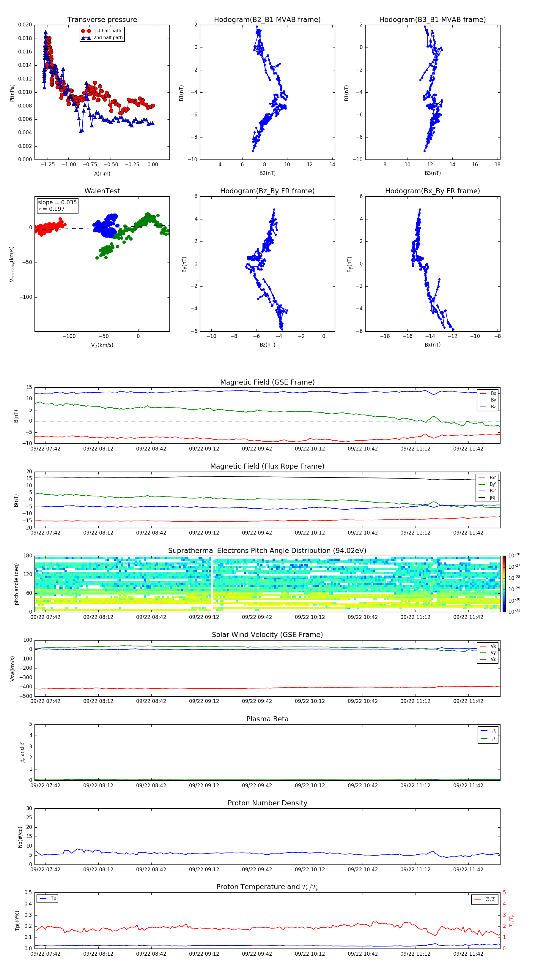
Task: Click Vz in the solar wind legend
Action: tap(488, 659)
